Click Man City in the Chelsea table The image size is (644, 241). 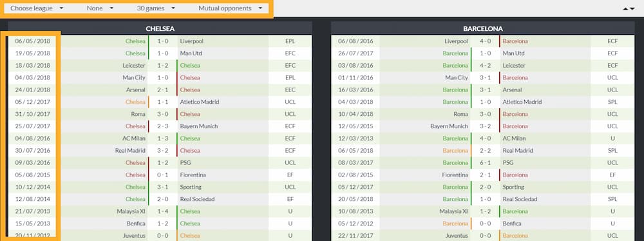134,78
